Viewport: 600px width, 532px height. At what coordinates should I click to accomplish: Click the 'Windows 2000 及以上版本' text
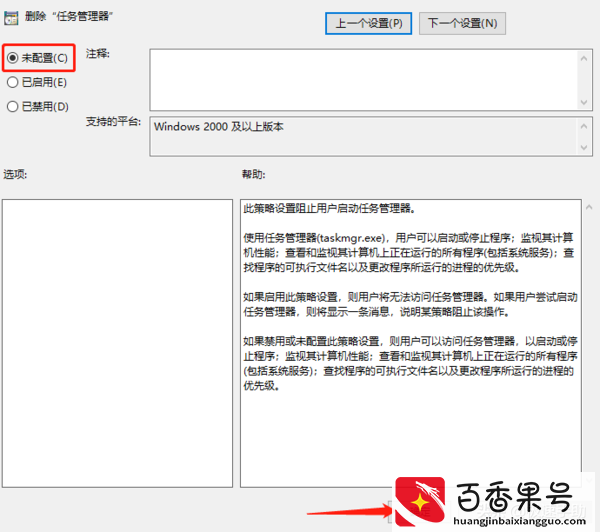click(x=218, y=127)
